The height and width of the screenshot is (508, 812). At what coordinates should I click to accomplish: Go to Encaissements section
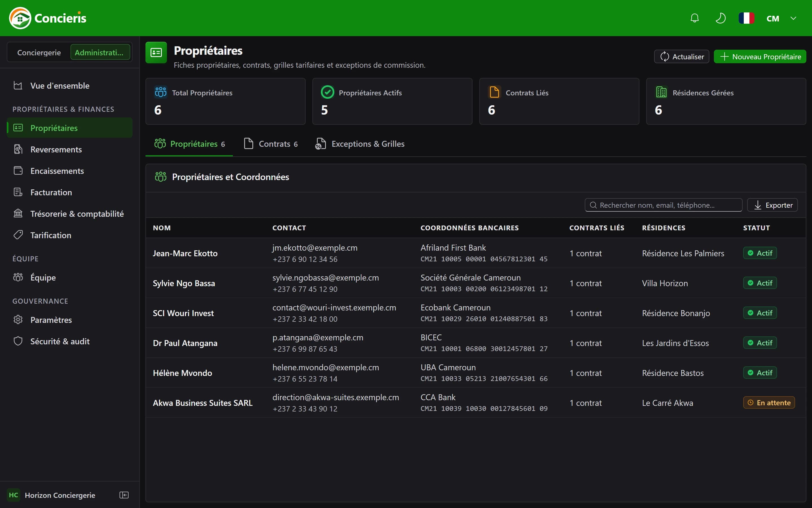click(69, 171)
